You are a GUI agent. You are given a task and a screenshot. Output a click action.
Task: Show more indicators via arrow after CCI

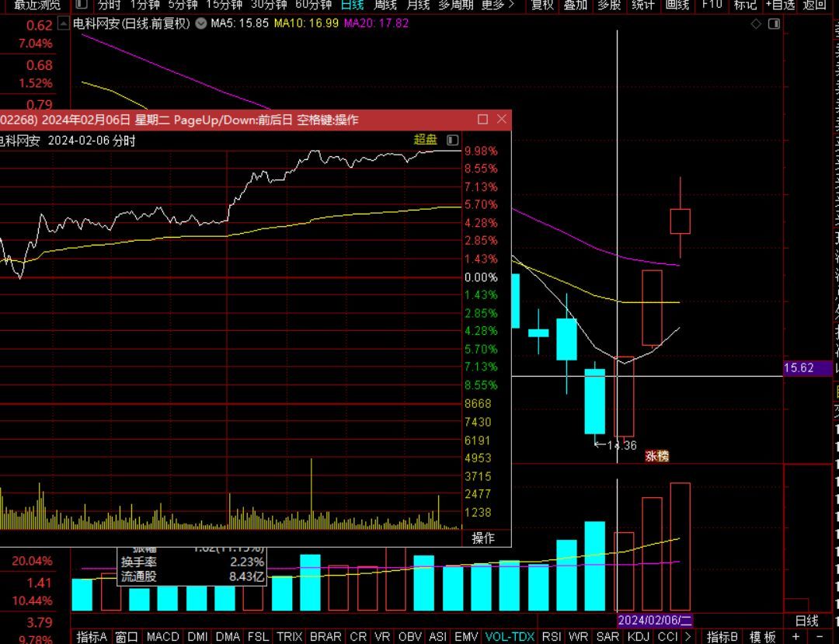pyautogui.click(x=687, y=637)
